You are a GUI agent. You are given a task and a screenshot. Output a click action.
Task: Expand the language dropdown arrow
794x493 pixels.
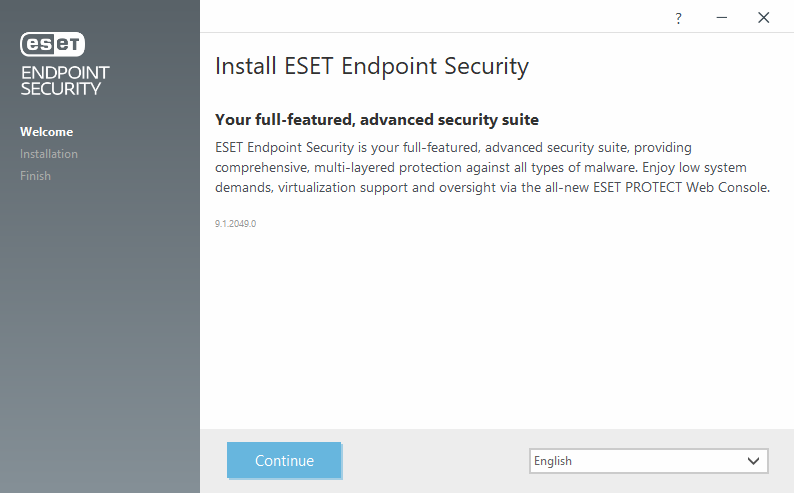753,461
